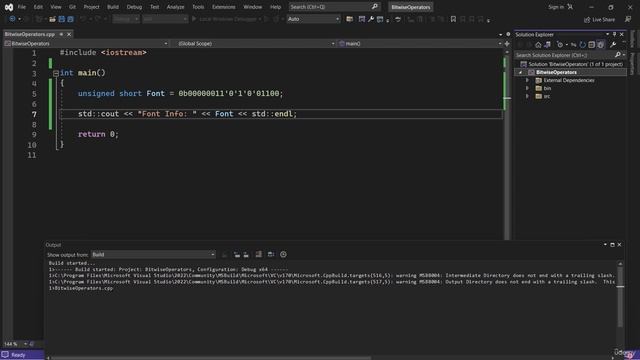Click the folder icon after Auto dropdown
This screenshot has width=640, height=360.
(x=349, y=19)
